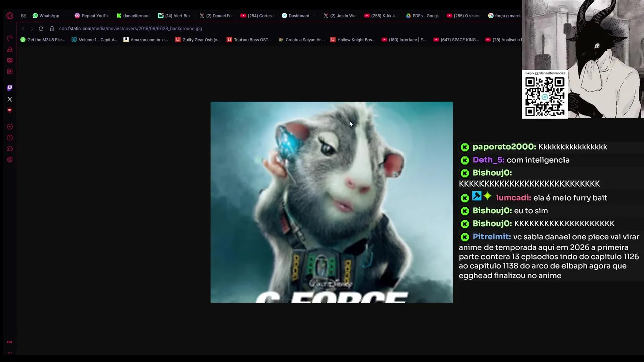Viewport: 644px width, 362px height.
Task: Open Extensions cube icon in sidebar
Action: point(9,149)
